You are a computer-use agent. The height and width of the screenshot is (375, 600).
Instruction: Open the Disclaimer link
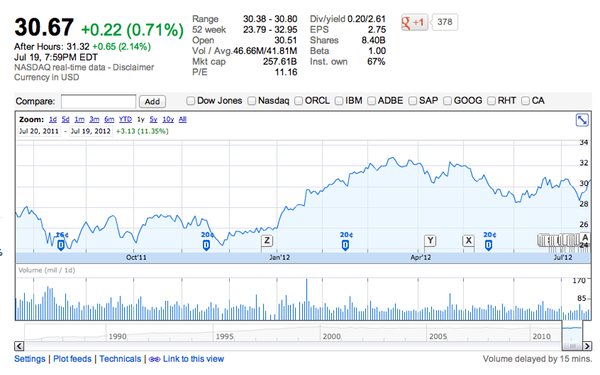tap(133, 67)
